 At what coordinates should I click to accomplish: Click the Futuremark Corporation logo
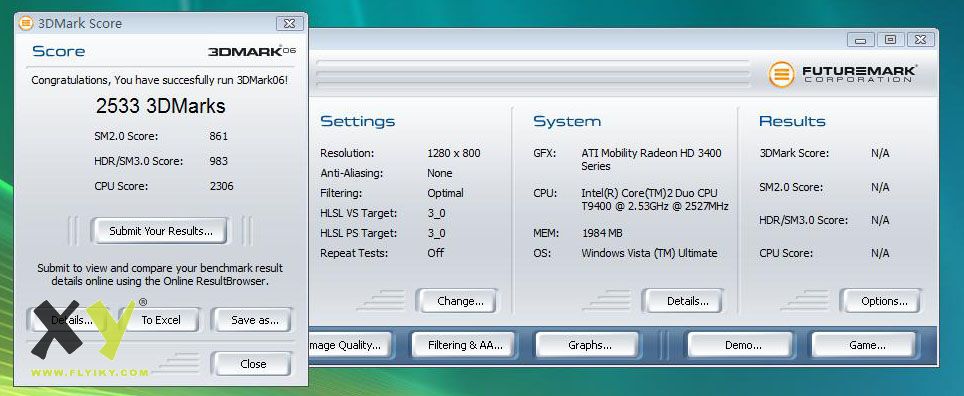click(x=843, y=74)
